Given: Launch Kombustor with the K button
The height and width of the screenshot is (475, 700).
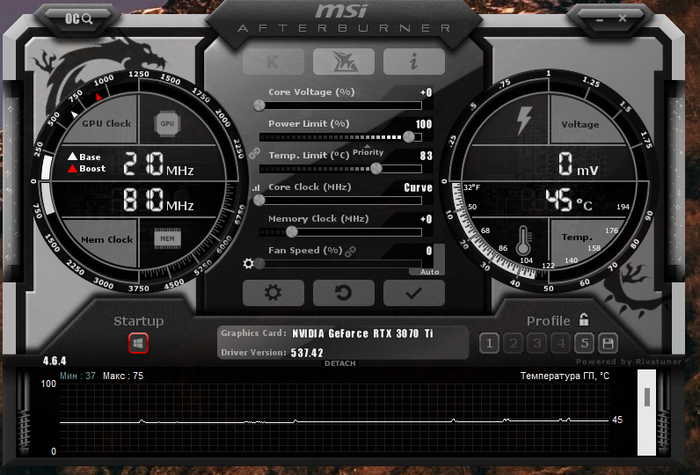Looking at the screenshot, I should coord(272,61).
